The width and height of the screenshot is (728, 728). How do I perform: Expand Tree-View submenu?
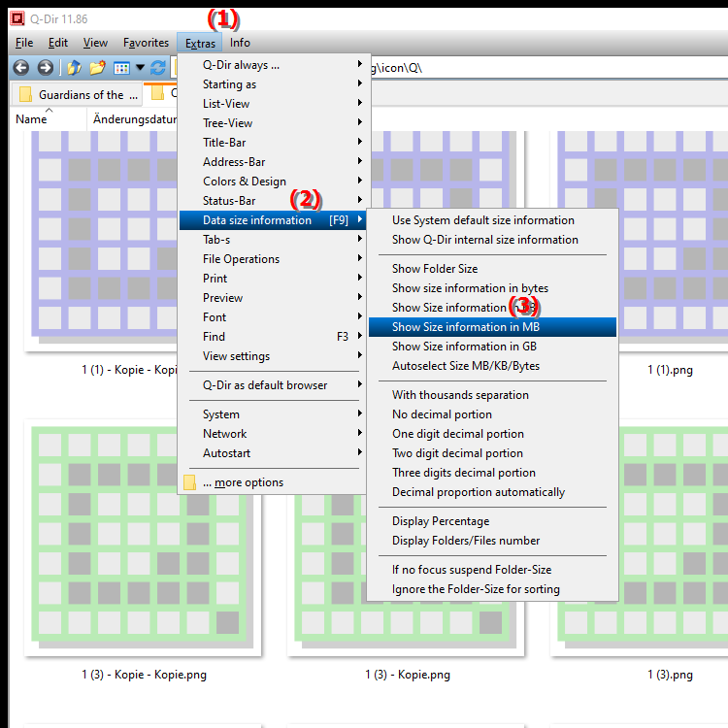[273, 123]
